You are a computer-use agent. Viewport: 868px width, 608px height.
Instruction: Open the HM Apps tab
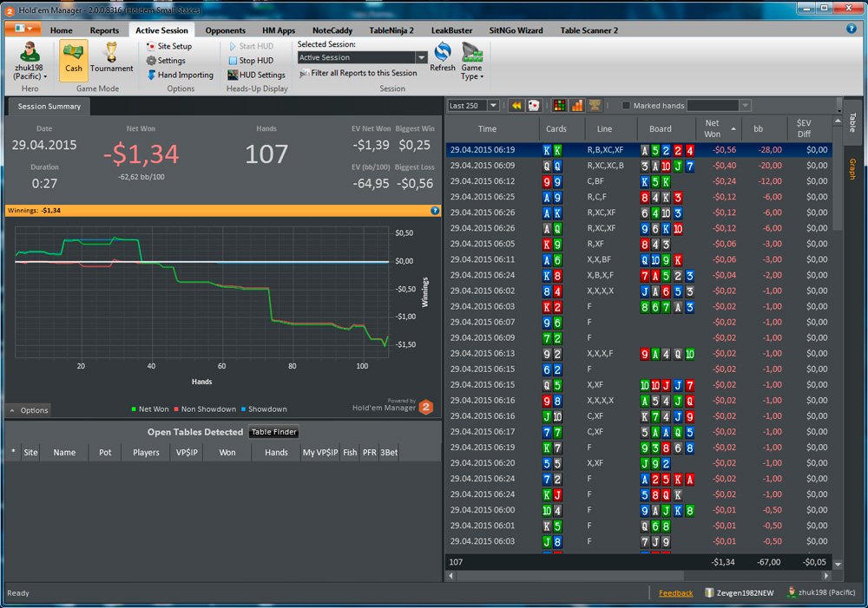279,30
